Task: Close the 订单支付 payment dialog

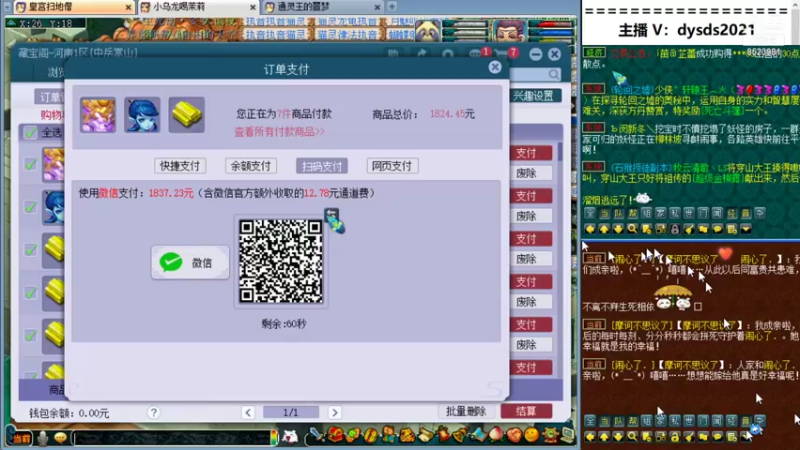Action: [494, 67]
